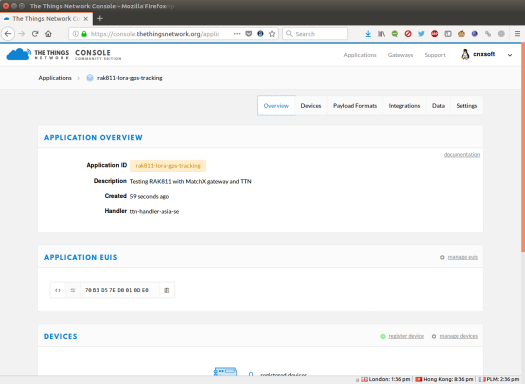Screen dimensions: 525x384
Task: Open page actions three-dots menu in URL bar
Action: 237,34
